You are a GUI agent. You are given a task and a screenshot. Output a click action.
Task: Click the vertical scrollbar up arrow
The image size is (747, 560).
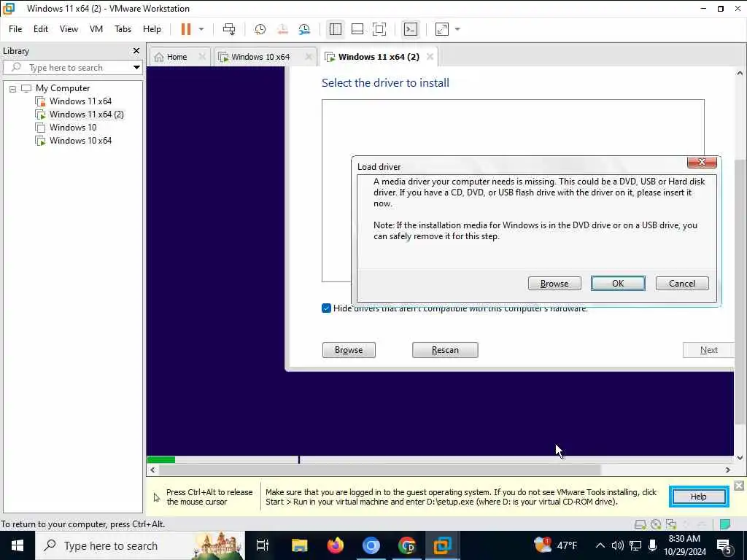pyautogui.click(x=740, y=73)
